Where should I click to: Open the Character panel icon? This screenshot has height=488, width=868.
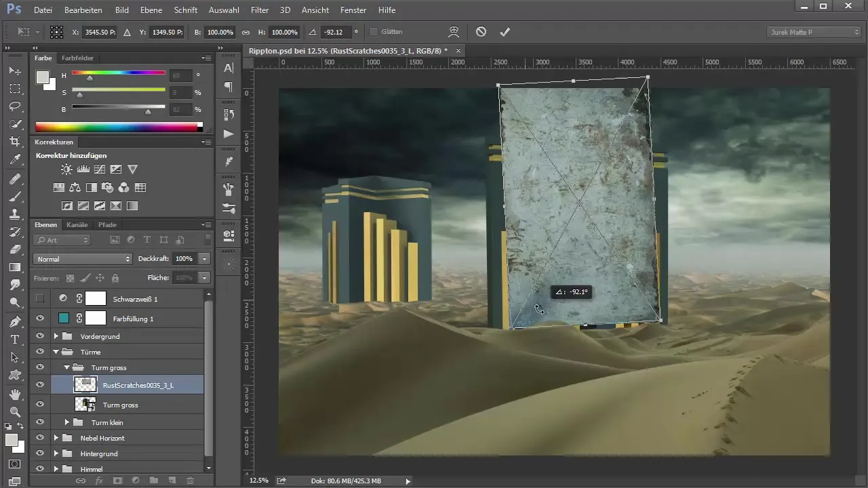(229, 68)
